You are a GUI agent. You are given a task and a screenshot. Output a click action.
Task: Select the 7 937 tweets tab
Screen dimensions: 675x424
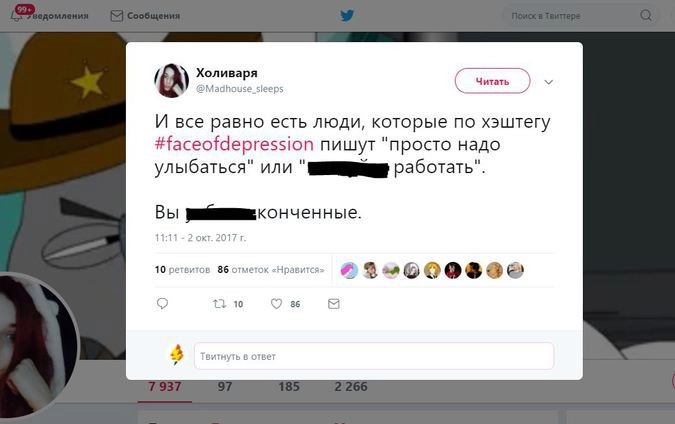tap(165, 387)
